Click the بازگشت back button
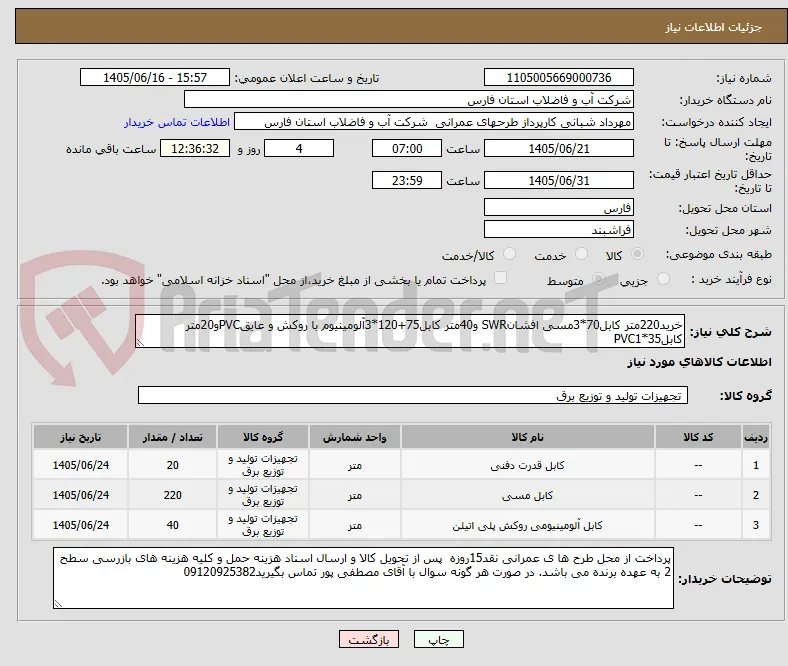This screenshot has height=666, width=788. tap(369, 639)
